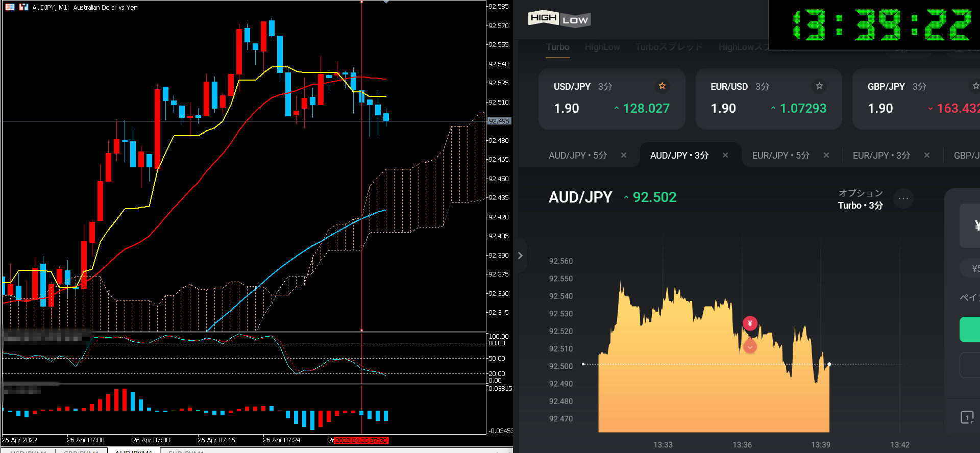Close the AUD/JPY 5分 tab

point(624,155)
